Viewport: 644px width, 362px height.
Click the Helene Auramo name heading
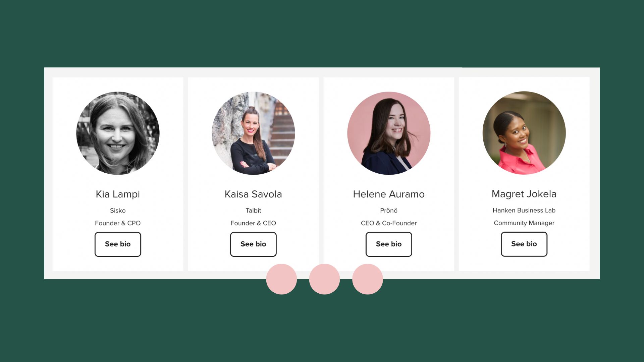point(389,194)
